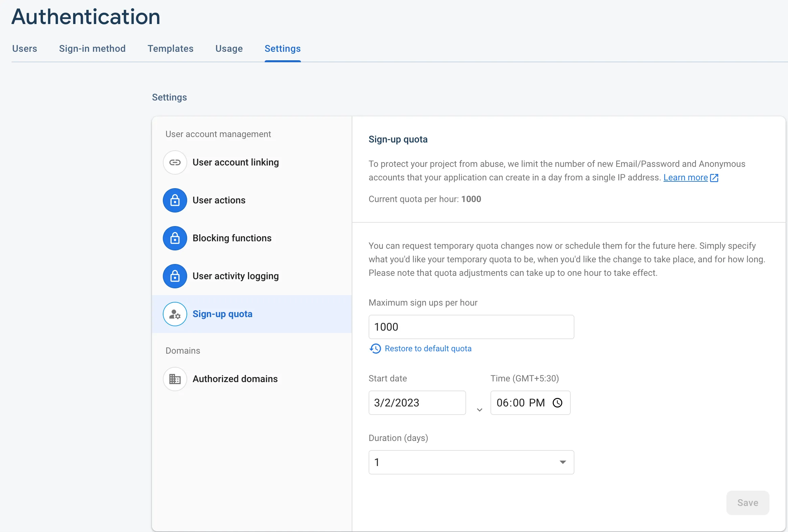This screenshot has width=788, height=532.
Task: Click the clock icon in the time field
Action: click(557, 403)
